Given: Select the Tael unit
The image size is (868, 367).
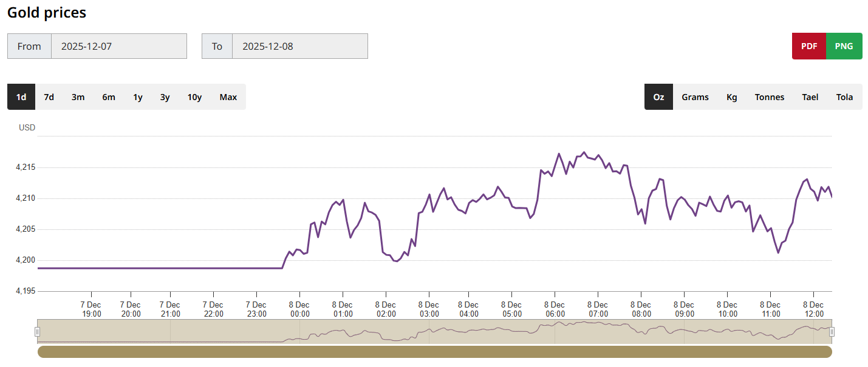Looking at the screenshot, I should [810, 97].
